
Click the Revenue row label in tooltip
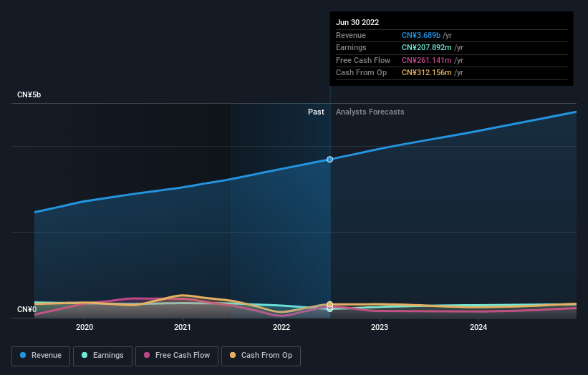tap(351, 35)
